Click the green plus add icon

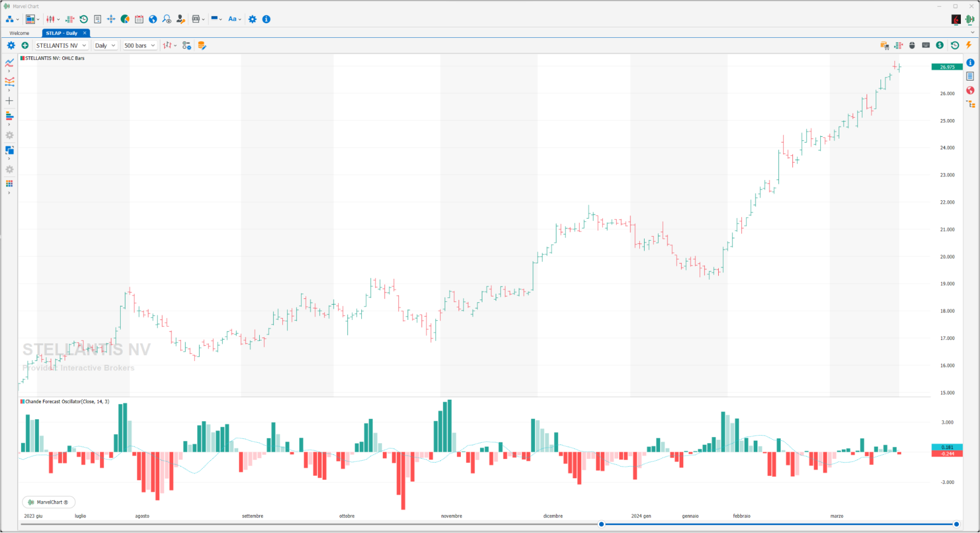pos(25,45)
